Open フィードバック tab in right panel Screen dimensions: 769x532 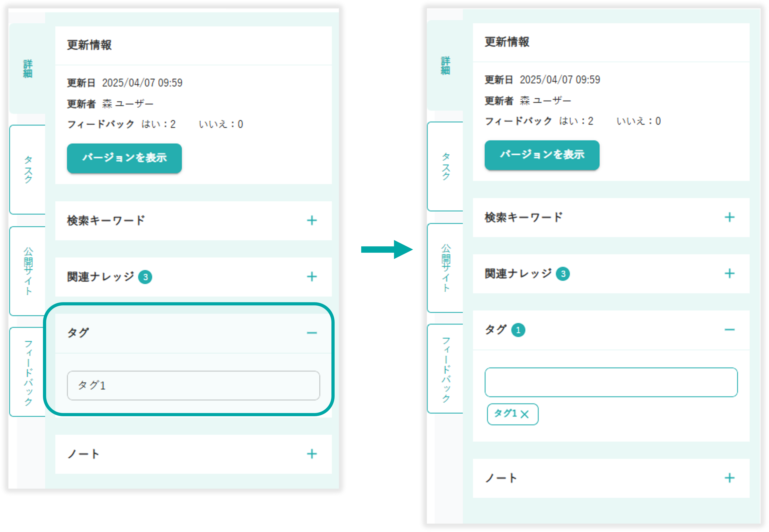click(x=445, y=369)
